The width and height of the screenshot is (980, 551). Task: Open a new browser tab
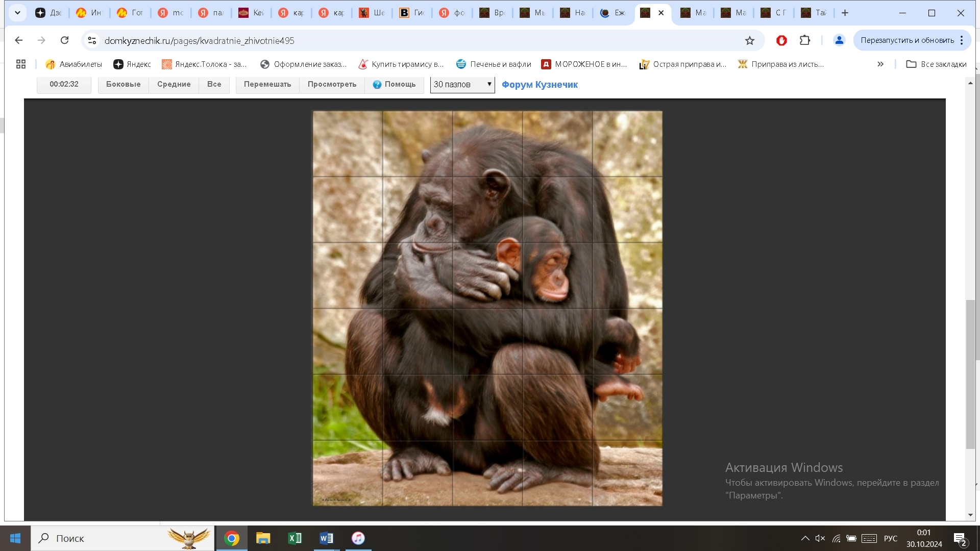point(845,13)
